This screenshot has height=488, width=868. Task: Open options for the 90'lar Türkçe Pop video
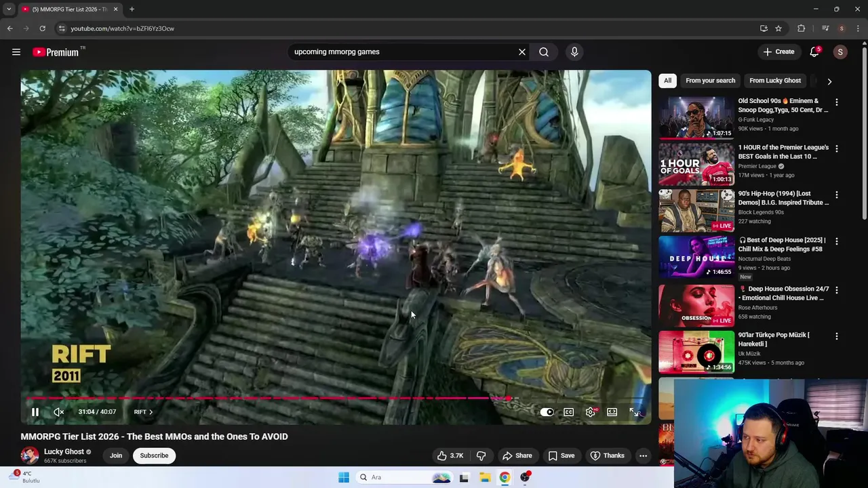[x=836, y=336]
